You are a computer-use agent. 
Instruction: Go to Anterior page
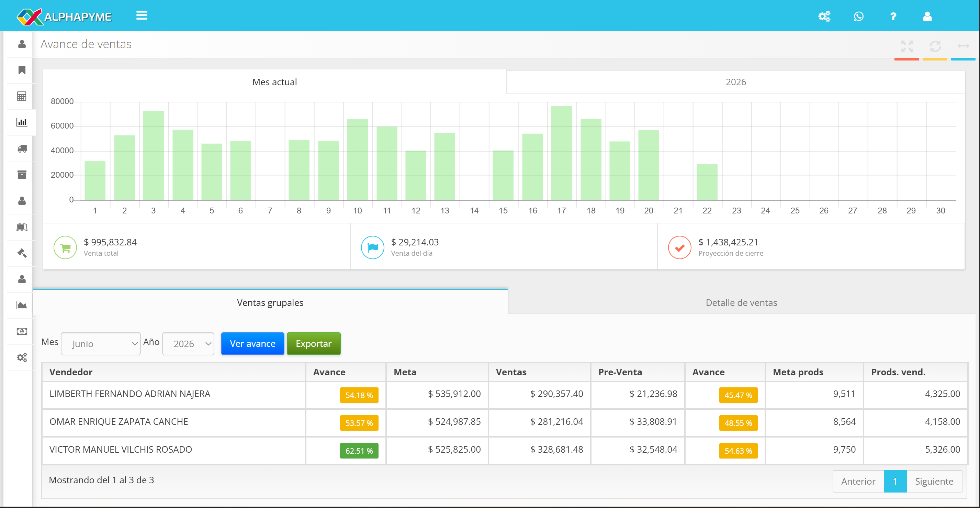pyautogui.click(x=858, y=481)
